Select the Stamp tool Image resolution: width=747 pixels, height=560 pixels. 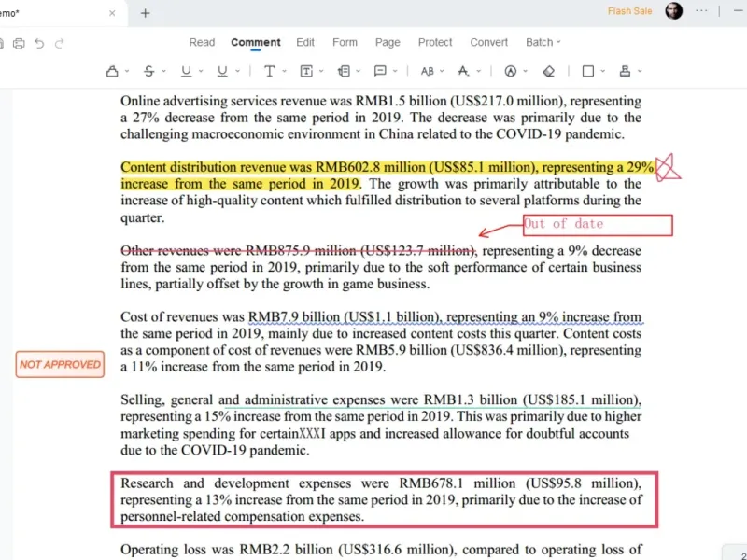[625, 72]
